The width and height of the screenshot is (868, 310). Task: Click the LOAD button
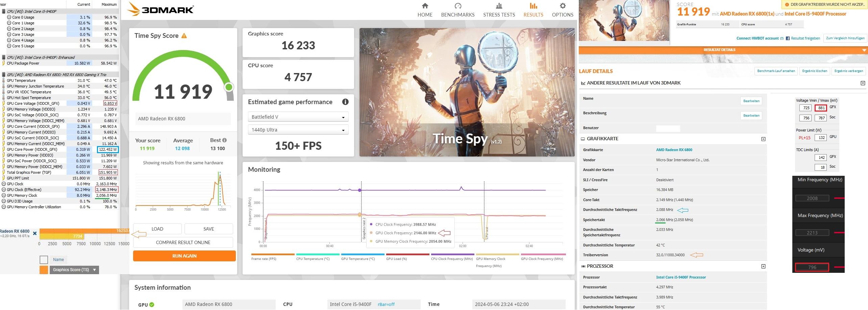click(x=157, y=229)
